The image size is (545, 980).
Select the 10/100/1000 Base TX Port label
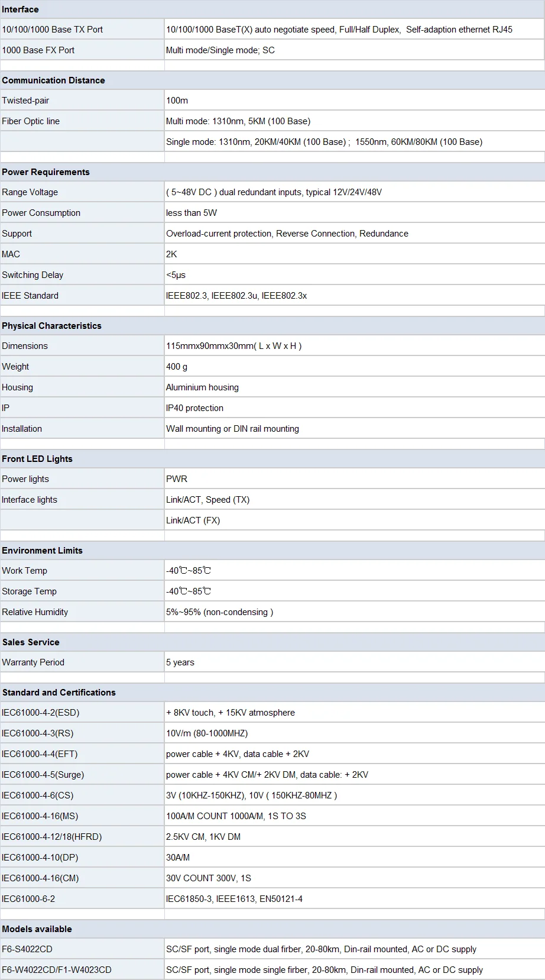tap(52, 30)
